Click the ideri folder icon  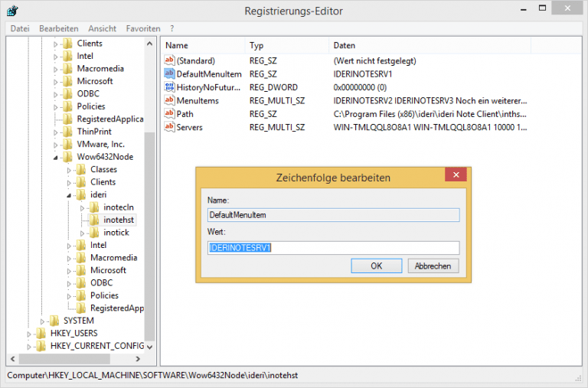tap(80, 194)
